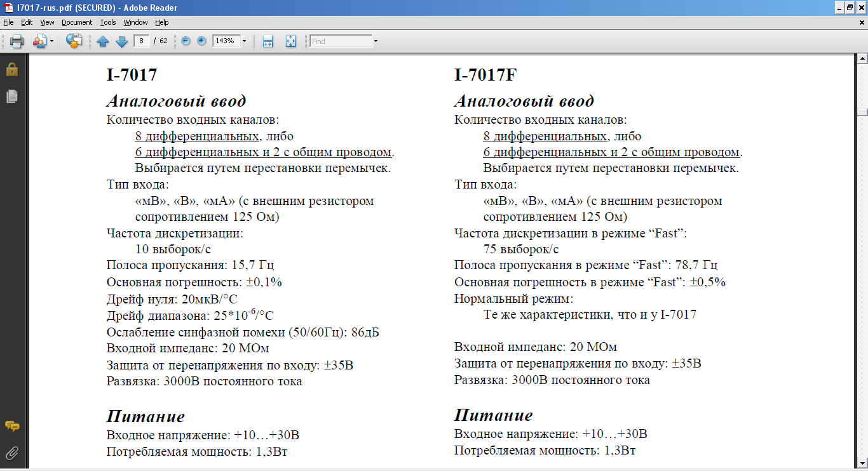Viewport: 868px width, 471px height.
Task: Click right "Входное напряжение: +10…+30В" line
Action: pyautogui.click(x=551, y=434)
